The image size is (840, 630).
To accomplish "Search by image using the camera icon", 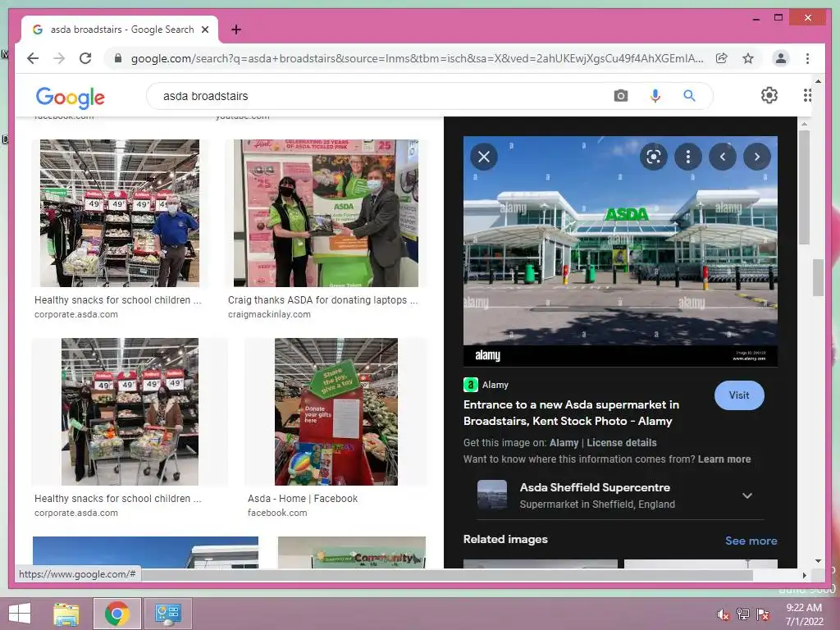I will (x=620, y=96).
